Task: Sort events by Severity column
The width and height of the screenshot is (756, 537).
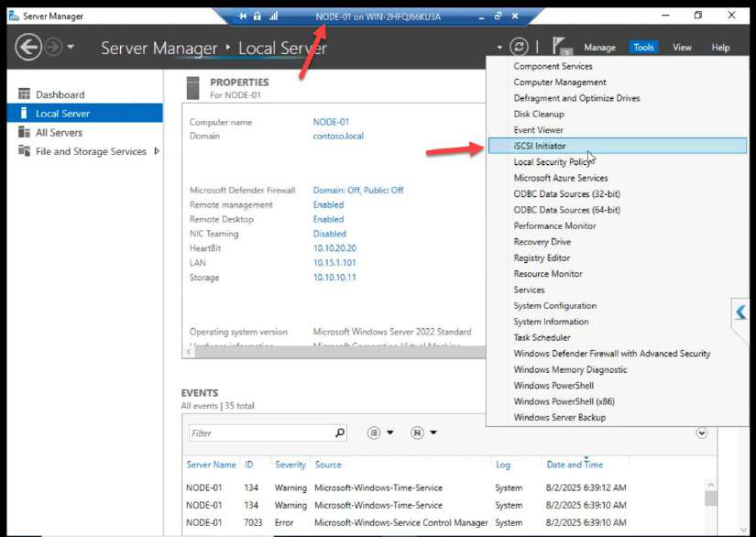Action: (x=290, y=465)
